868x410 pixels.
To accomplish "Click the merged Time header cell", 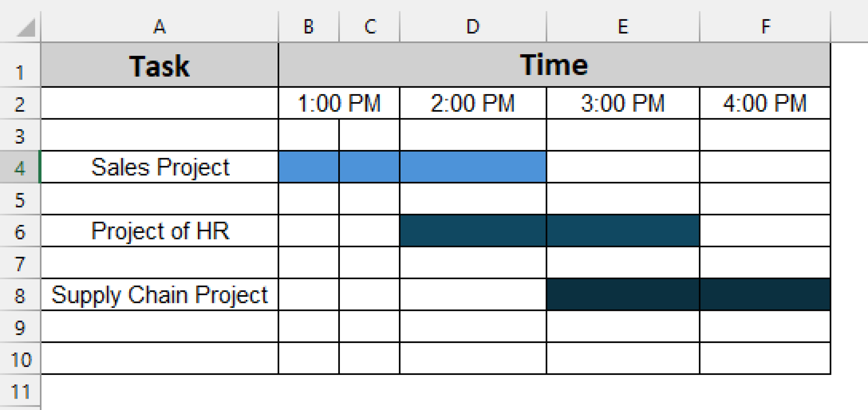I will (555, 64).
